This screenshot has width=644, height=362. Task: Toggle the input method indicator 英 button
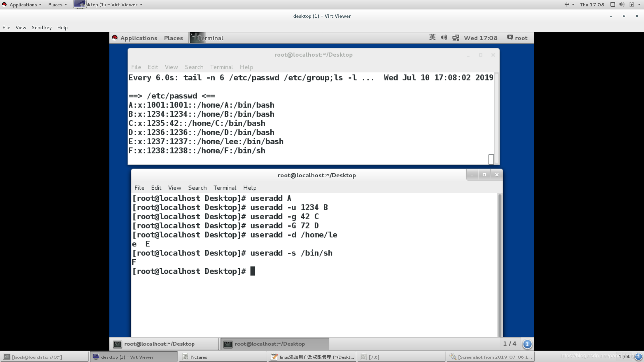pyautogui.click(x=432, y=38)
